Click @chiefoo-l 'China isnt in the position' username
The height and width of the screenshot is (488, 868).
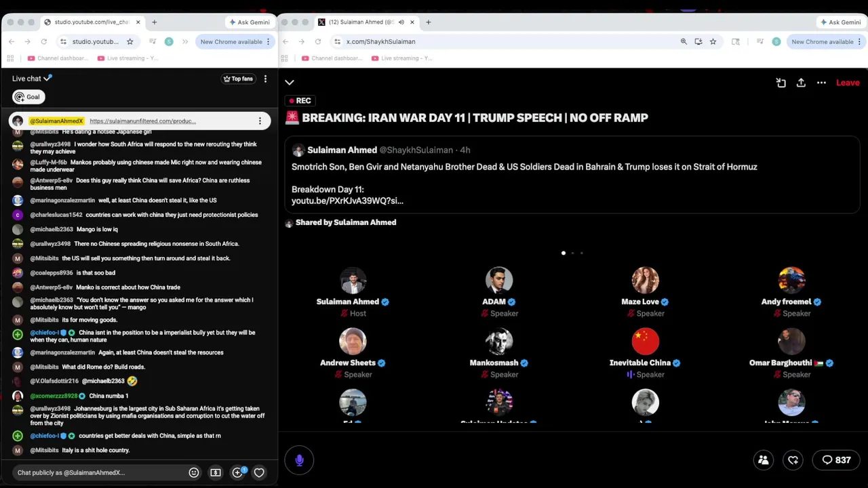point(44,333)
